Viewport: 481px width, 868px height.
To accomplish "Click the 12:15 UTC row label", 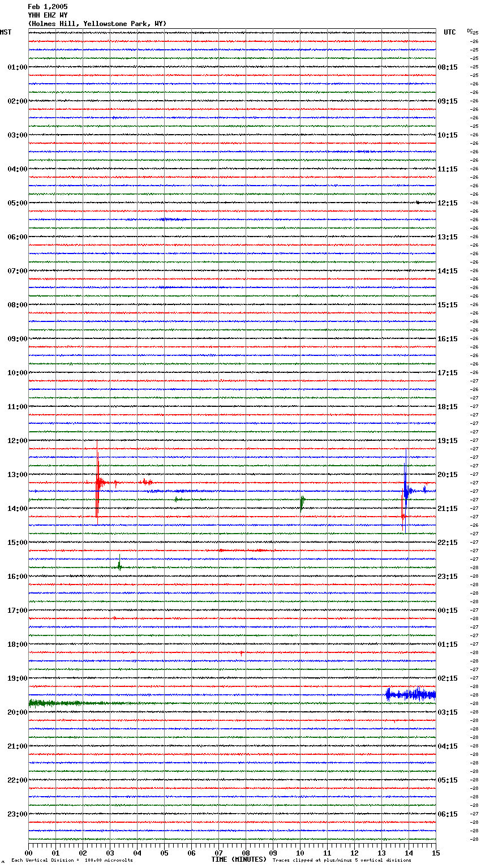I will (448, 203).
